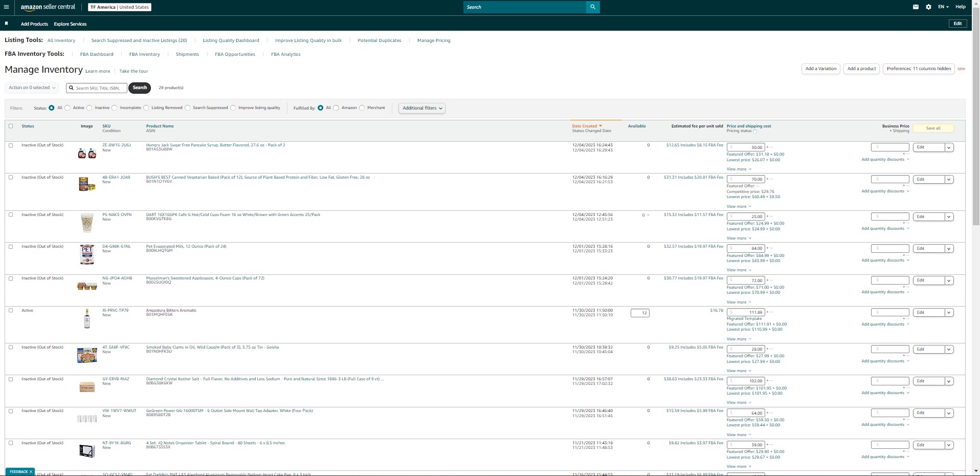This screenshot has height=476, width=980.
Task: Open the Manage Pricing tool link
Action: coord(434,40)
